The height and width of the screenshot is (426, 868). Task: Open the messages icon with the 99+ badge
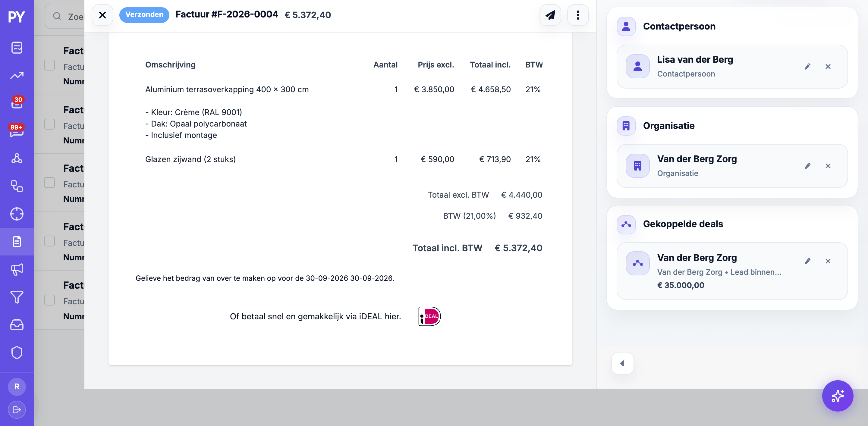pos(17,131)
